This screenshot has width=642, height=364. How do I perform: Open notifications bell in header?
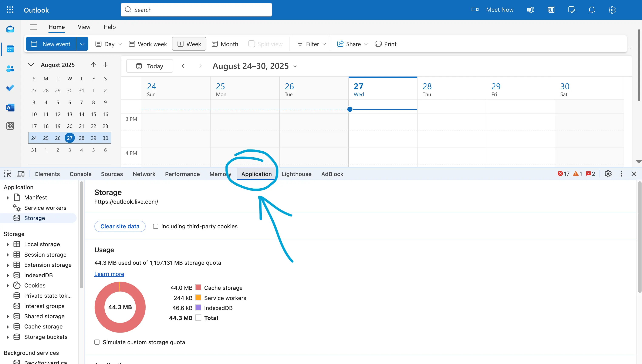point(592,10)
